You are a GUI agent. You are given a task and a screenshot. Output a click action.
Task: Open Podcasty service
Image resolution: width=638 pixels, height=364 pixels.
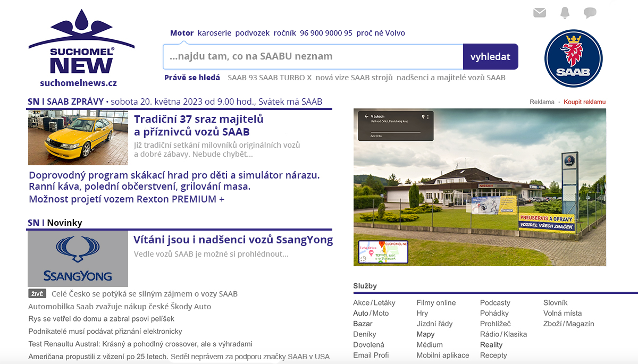pyautogui.click(x=495, y=303)
